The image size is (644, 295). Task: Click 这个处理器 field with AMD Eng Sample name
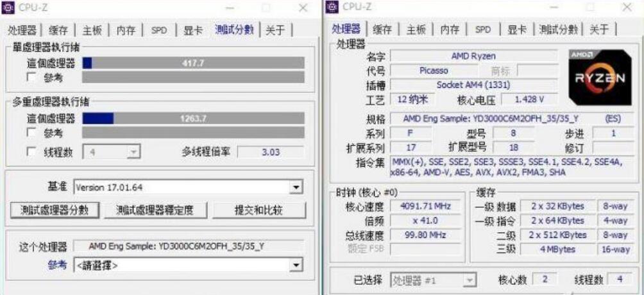tap(189, 246)
